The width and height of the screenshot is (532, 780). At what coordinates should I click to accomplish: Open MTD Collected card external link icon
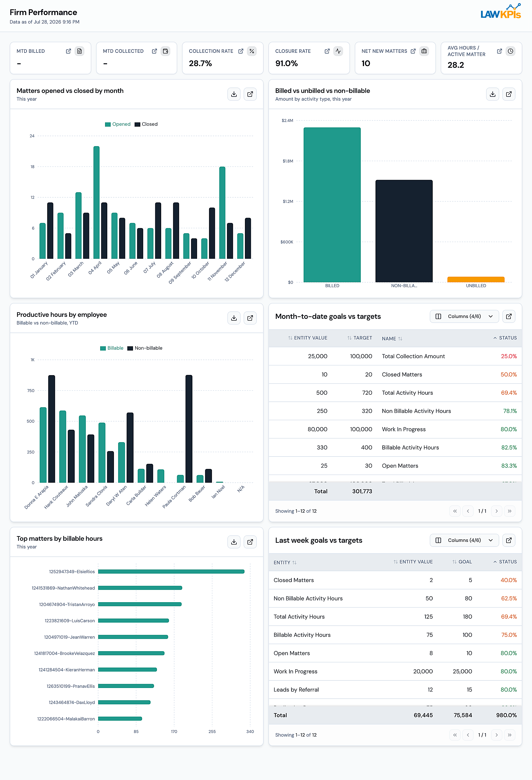click(x=155, y=51)
